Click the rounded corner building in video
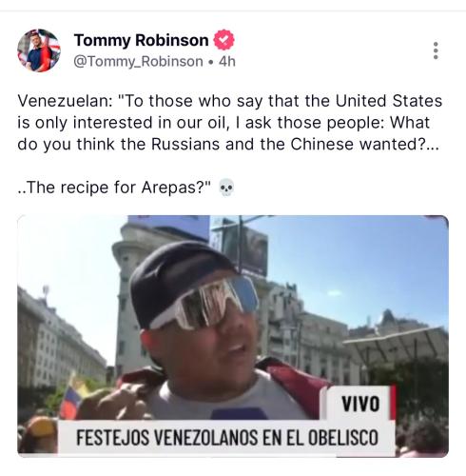466x476 pixels. [133, 295]
